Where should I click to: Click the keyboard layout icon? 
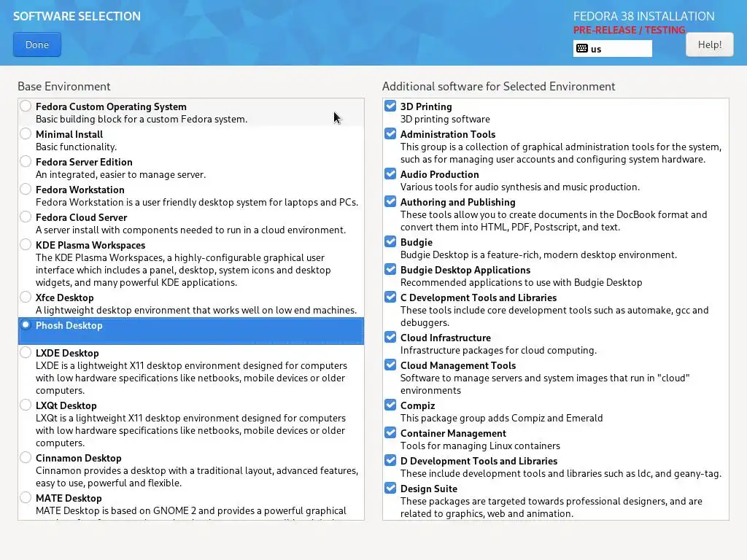click(x=581, y=49)
